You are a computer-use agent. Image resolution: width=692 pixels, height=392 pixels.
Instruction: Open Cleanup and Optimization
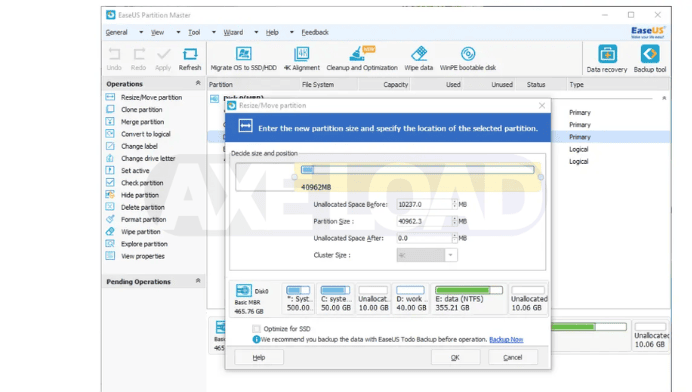(362, 59)
